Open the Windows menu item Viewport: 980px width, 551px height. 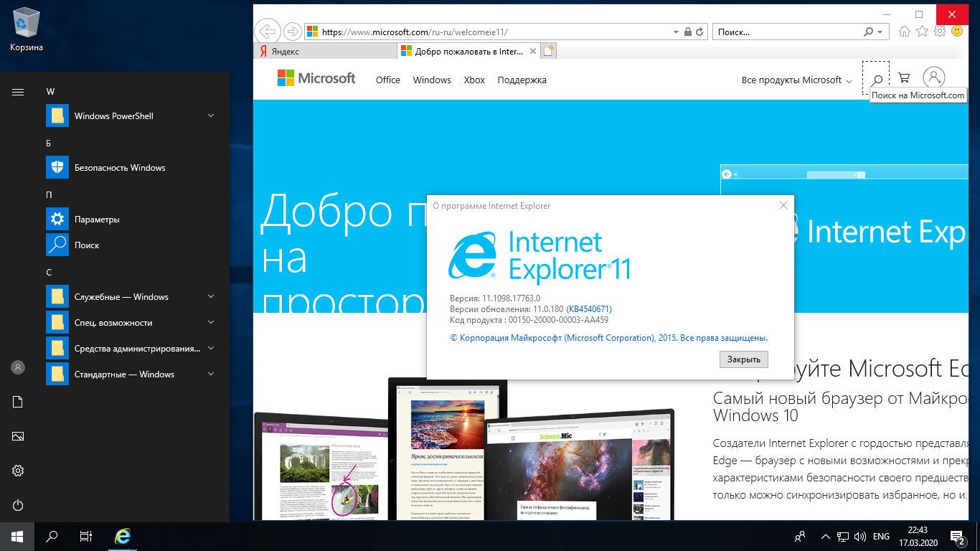pyautogui.click(x=432, y=80)
